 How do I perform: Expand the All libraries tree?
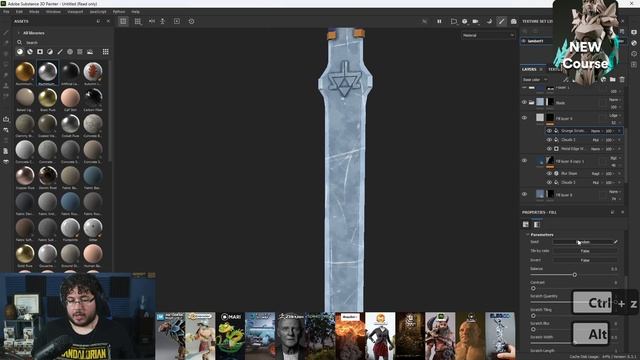point(18,33)
